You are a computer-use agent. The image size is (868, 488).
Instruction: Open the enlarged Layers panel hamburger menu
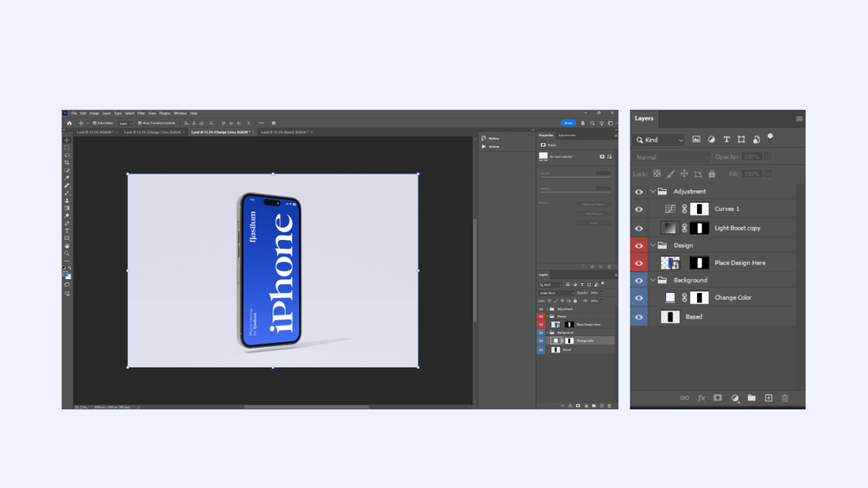click(x=800, y=118)
